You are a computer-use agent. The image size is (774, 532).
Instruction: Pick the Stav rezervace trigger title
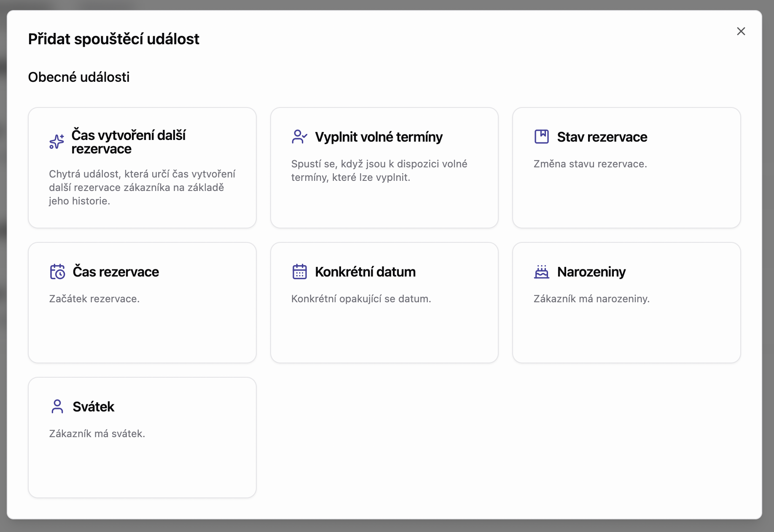(602, 137)
